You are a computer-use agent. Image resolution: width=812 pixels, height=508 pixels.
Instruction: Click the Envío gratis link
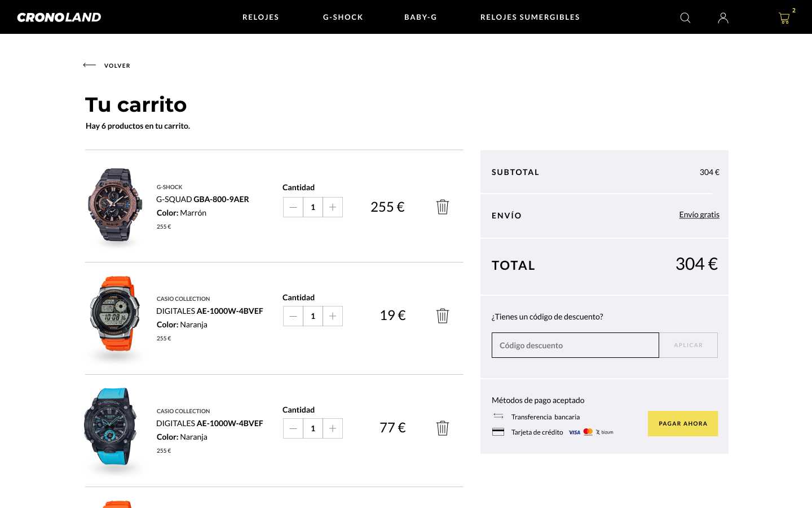click(x=699, y=214)
